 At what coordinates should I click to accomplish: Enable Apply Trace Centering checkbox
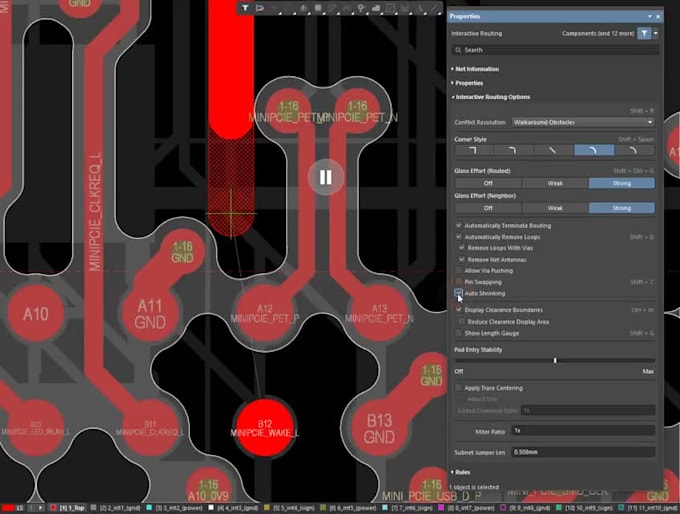click(458, 388)
